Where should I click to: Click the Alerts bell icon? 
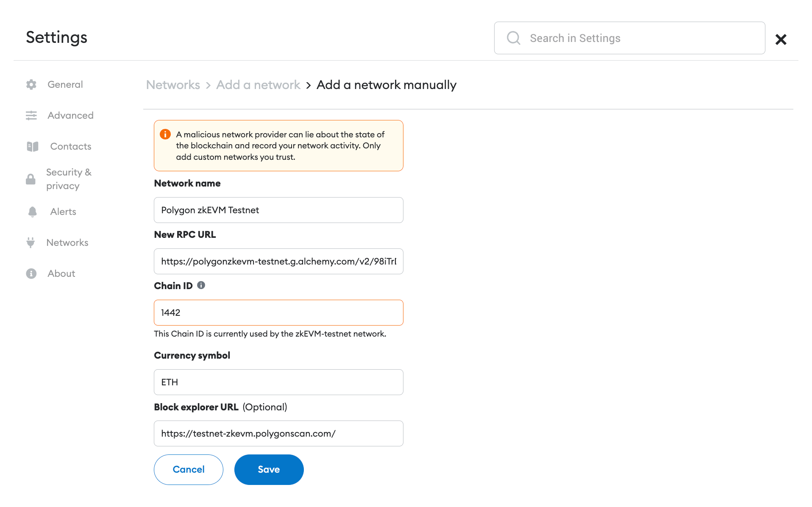(33, 212)
